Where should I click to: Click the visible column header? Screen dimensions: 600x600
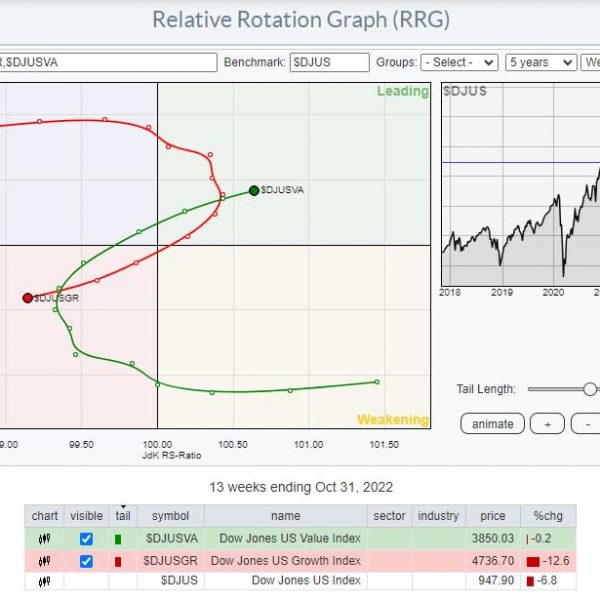point(86,515)
